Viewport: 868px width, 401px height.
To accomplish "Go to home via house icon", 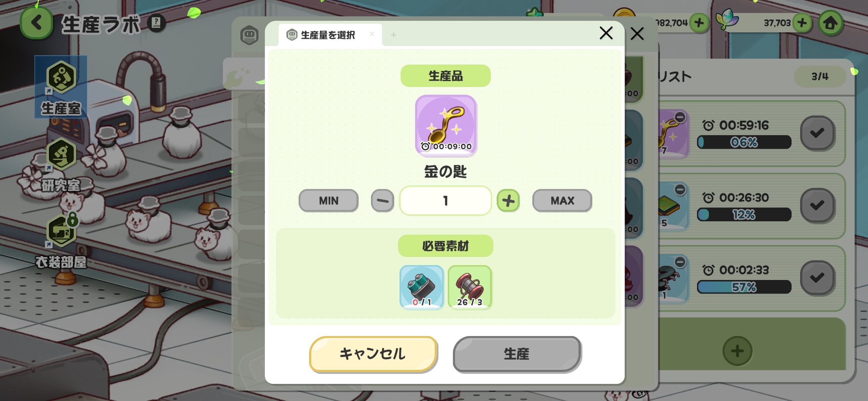I will [830, 23].
